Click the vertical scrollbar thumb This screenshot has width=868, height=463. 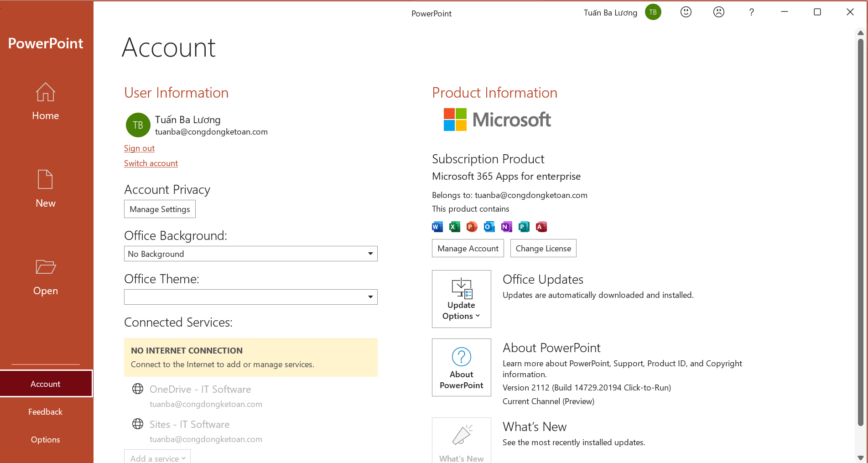point(861,233)
